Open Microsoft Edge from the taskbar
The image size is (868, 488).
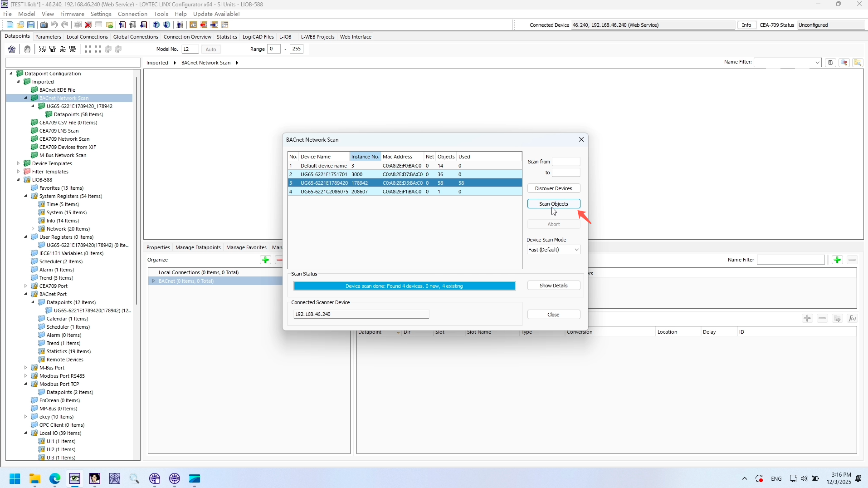coord(55,478)
